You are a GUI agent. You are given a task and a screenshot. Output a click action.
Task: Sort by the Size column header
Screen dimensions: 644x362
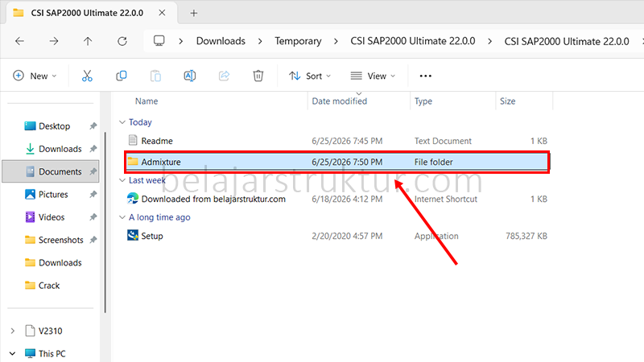[x=507, y=101]
